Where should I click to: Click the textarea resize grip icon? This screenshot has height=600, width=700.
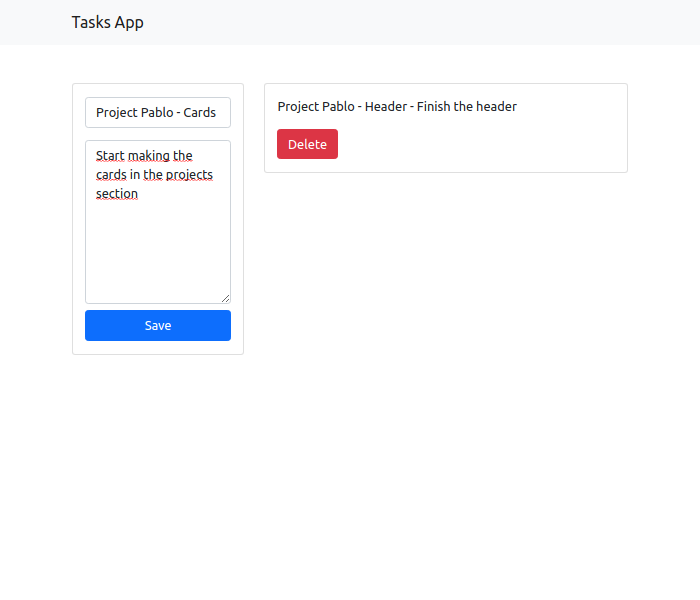(225, 298)
